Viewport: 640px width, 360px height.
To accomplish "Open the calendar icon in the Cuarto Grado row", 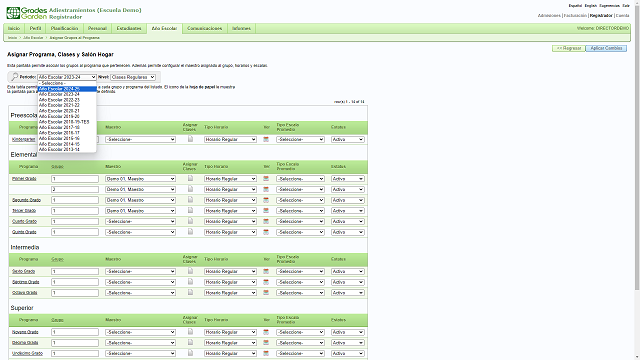I will coord(266,221).
